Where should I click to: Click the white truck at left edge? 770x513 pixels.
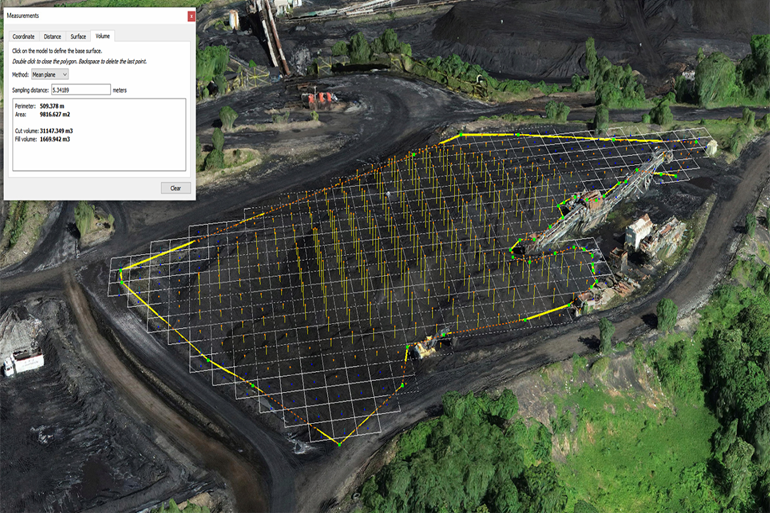pyautogui.click(x=20, y=364)
